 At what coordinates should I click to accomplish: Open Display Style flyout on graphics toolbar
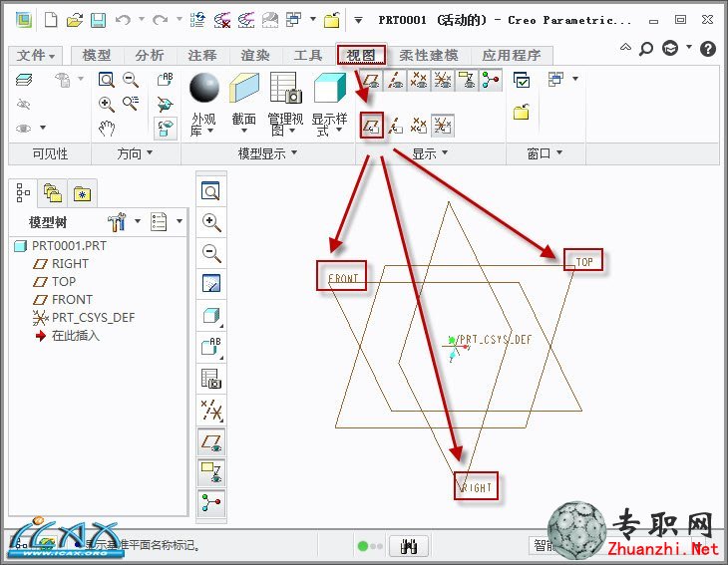tap(211, 316)
